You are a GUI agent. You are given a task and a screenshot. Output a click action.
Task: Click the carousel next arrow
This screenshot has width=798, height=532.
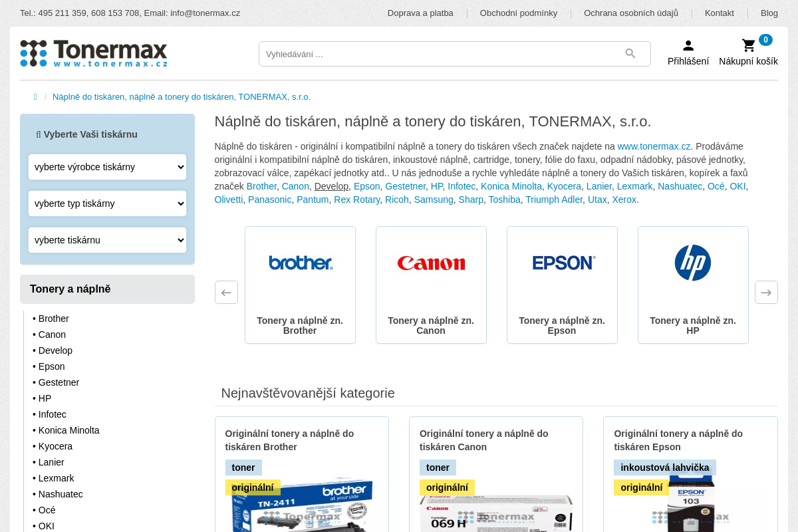point(766,292)
